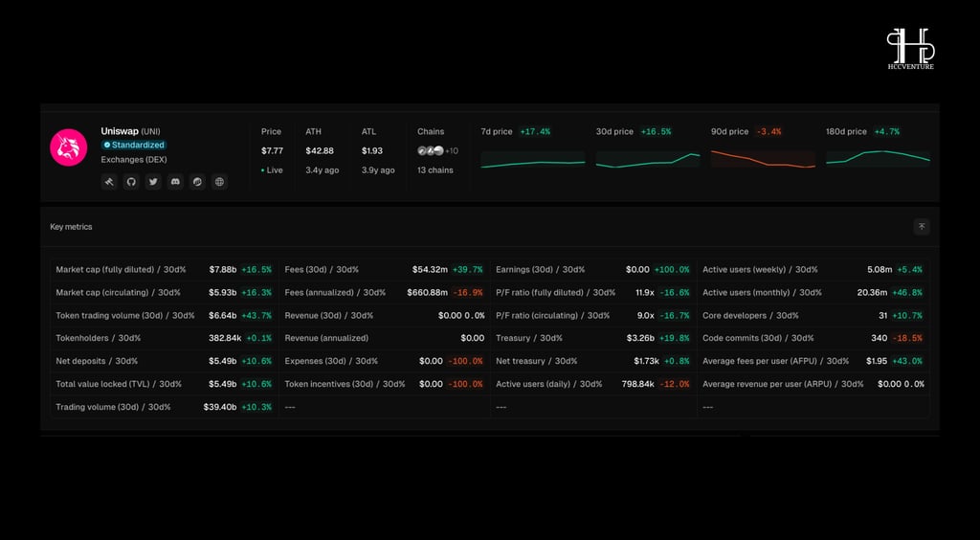980x540 pixels.
Task: Click the 13 chains text
Action: 435,170
